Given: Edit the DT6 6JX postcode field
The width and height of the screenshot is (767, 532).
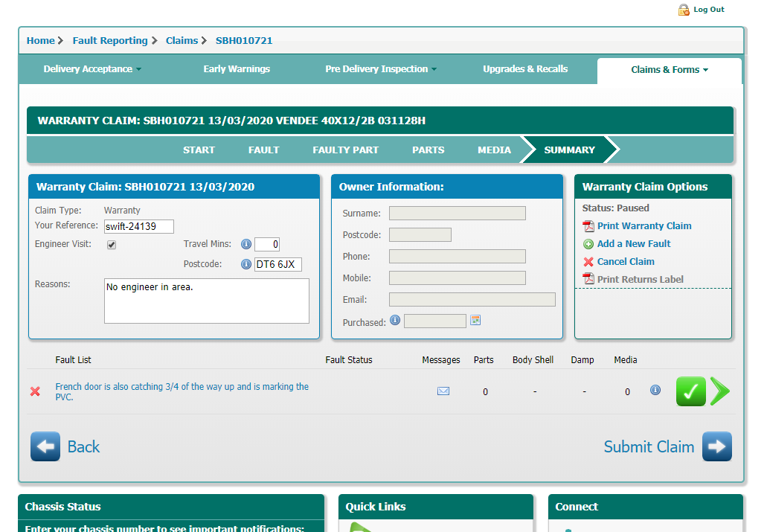Looking at the screenshot, I should [x=277, y=264].
